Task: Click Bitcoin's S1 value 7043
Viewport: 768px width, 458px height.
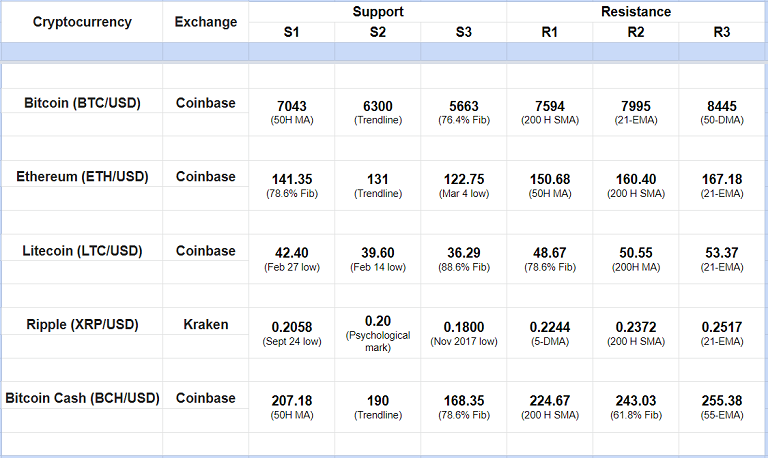Action: [292, 106]
